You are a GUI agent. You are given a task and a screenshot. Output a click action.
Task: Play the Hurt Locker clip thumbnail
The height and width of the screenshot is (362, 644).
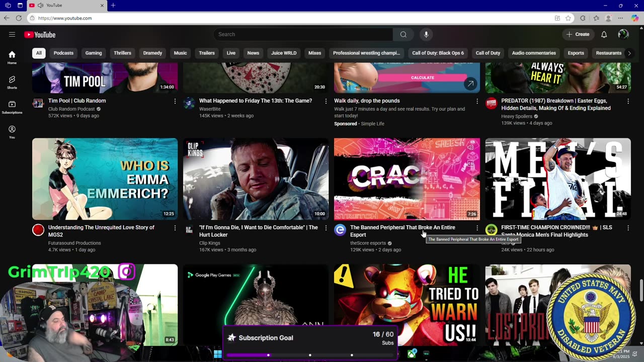tap(256, 179)
